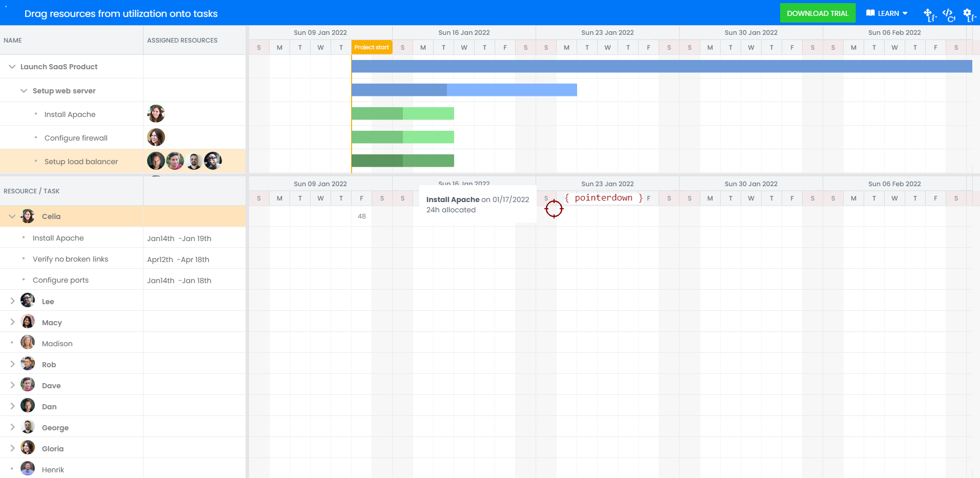The height and width of the screenshot is (478, 980).
Task: Expand Lee's resource row
Action: tap(12, 301)
